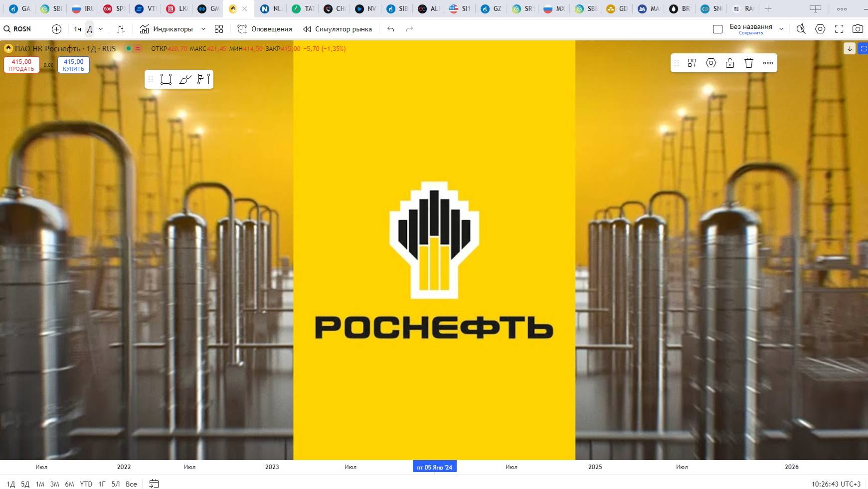Click the пт 05 Янв '24 date marker
The image size is (868, 489).
[x=435, y=467]
